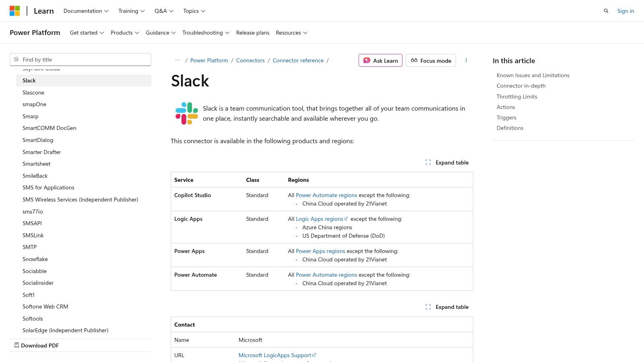Open the Logic Apps regions link

[320, 219]
